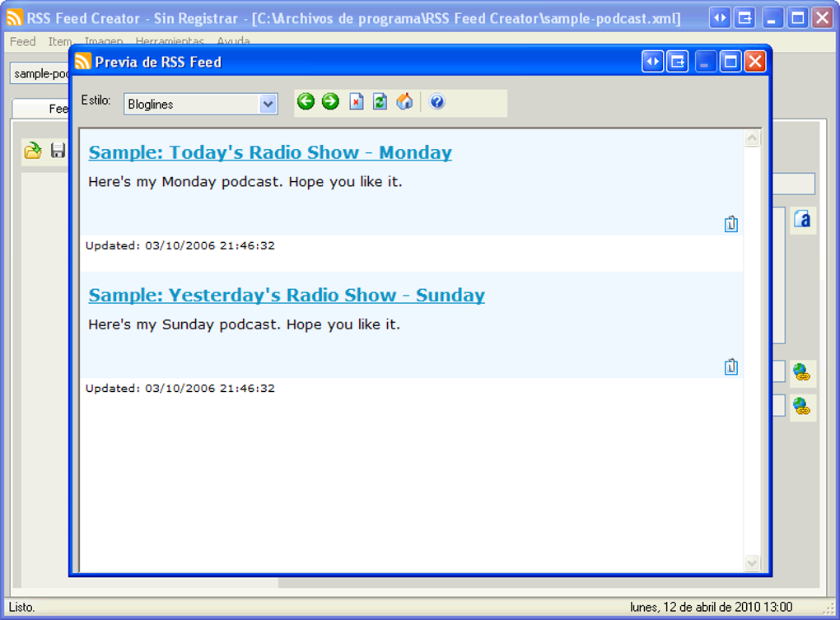This screenshot has height=620, width=840.
Task: Select the Bloglines style combo box
Action: 200,104
